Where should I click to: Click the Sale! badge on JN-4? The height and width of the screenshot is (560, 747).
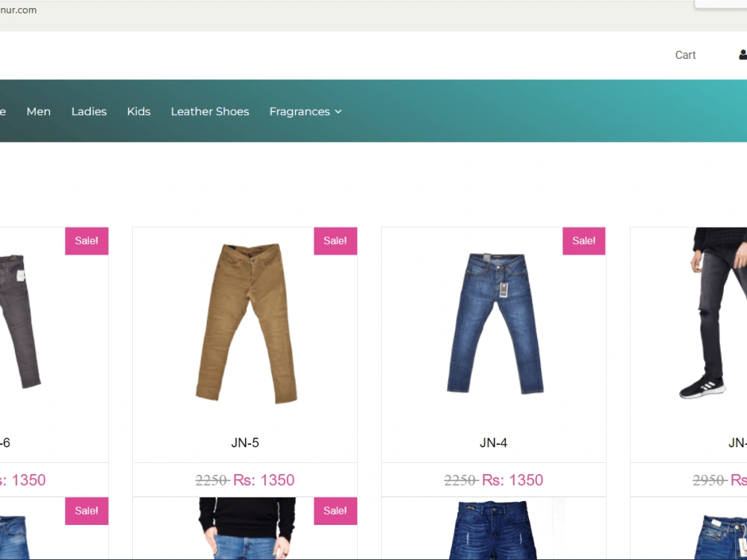[584, 241]
